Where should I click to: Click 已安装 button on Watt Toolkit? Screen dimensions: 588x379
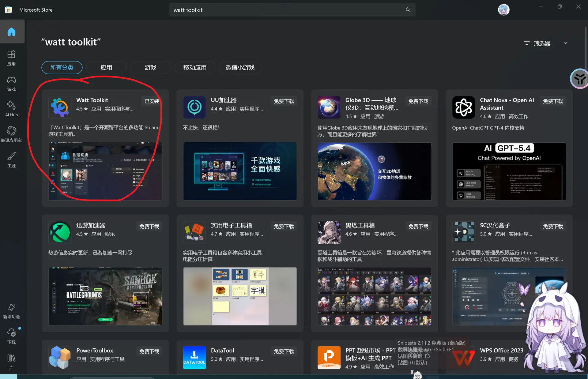pos(152,101)
